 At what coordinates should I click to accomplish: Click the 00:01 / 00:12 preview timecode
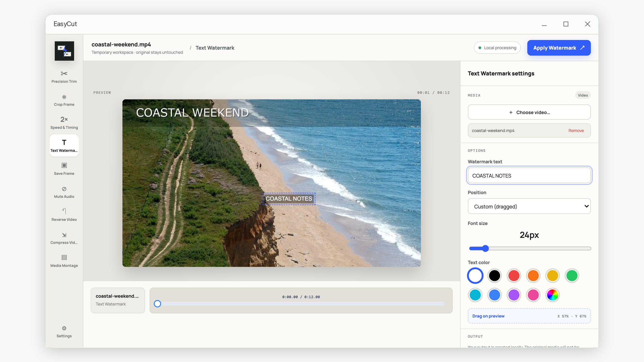[x=433, y=93]
